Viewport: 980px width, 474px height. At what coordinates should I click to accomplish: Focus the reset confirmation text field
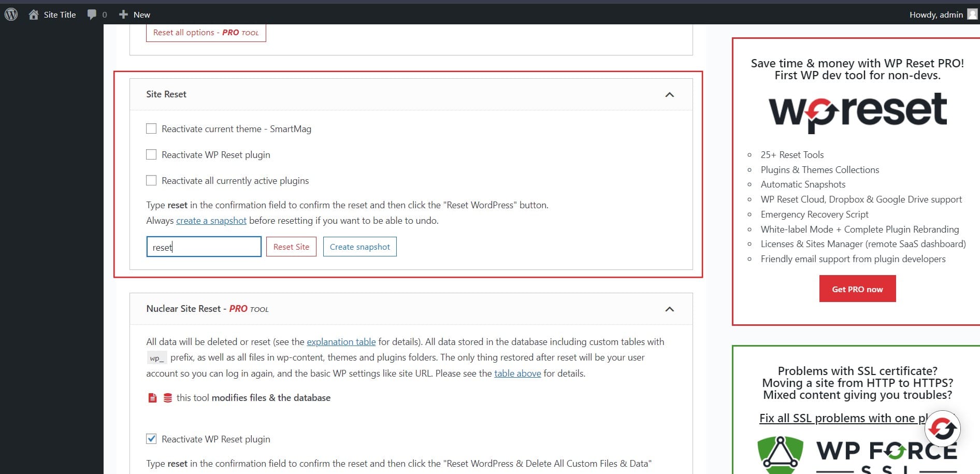pos(204,247)
